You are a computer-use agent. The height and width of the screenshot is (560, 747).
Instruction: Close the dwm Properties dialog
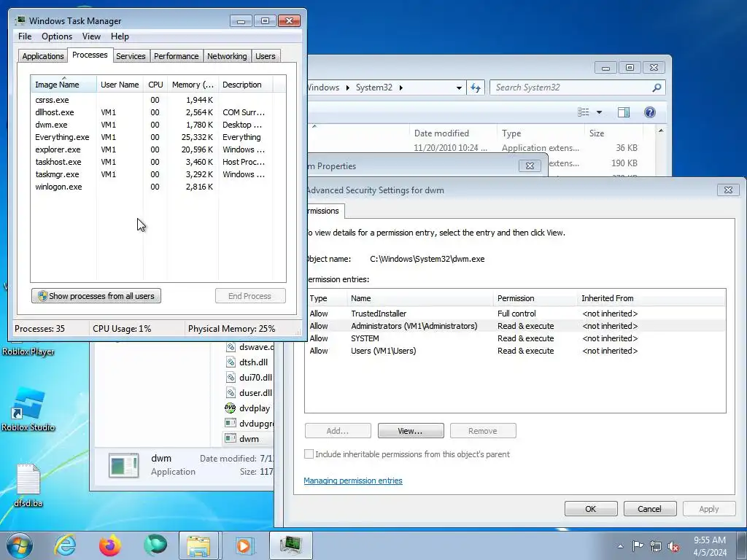(x=530, y=166)
